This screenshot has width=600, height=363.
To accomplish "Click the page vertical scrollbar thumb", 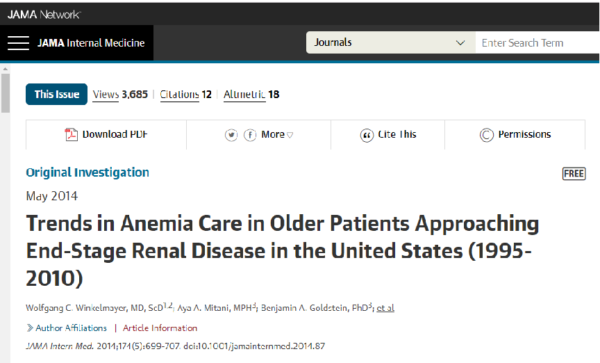I will [5, 93].
